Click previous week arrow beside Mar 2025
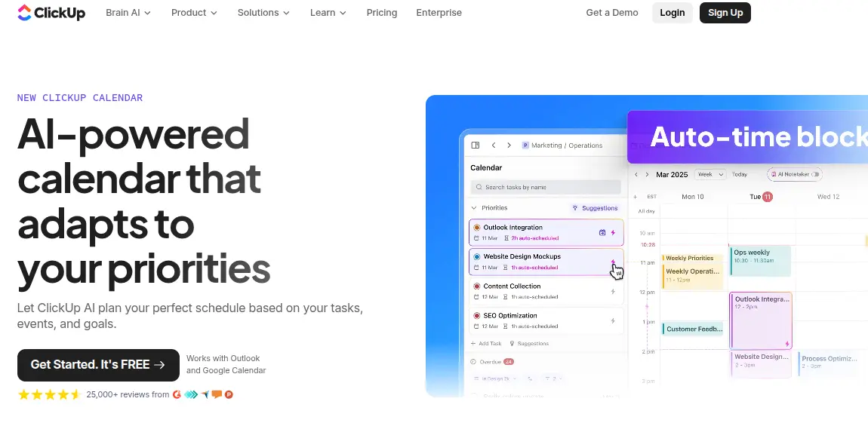The height and width of the screenshot is (426, 868). coord(636,174)
